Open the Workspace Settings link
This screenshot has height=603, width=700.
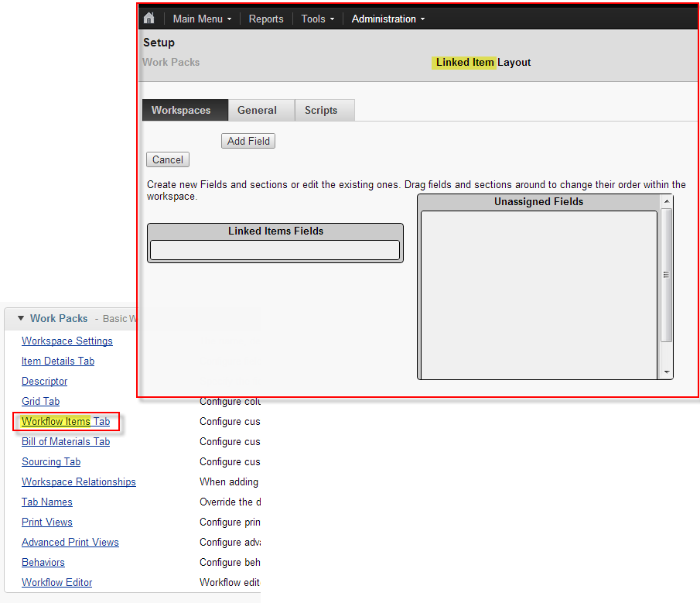(x=67, y=341)
